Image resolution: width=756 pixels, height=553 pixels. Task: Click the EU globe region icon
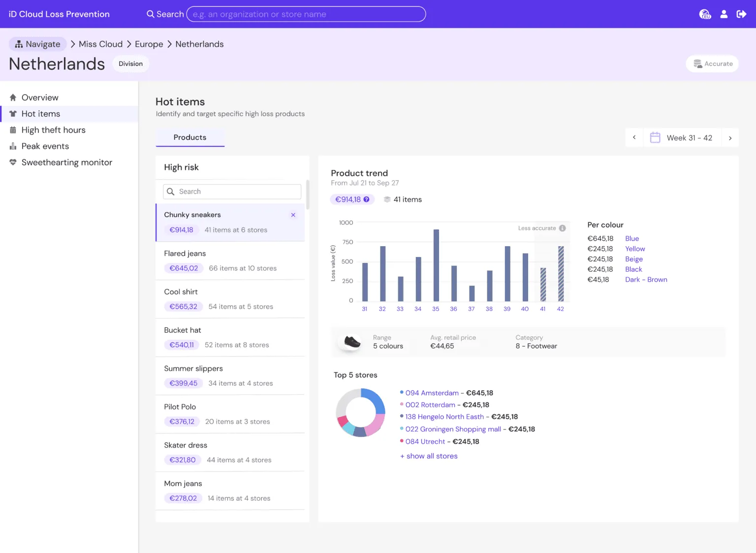pos(705,14)
